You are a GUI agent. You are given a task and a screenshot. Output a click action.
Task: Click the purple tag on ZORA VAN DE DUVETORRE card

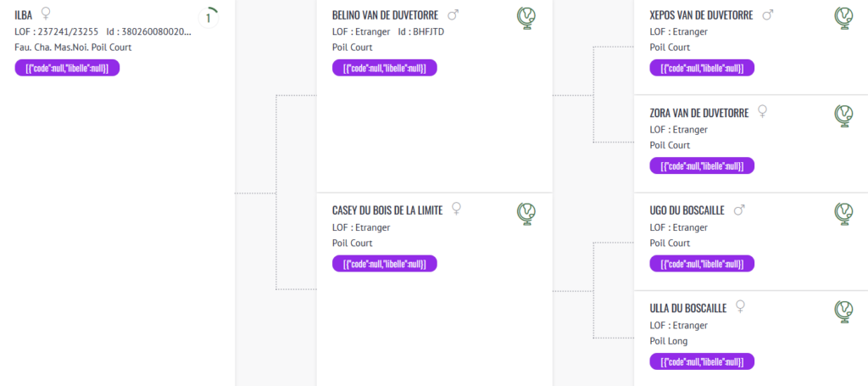[x=702, y=165]
